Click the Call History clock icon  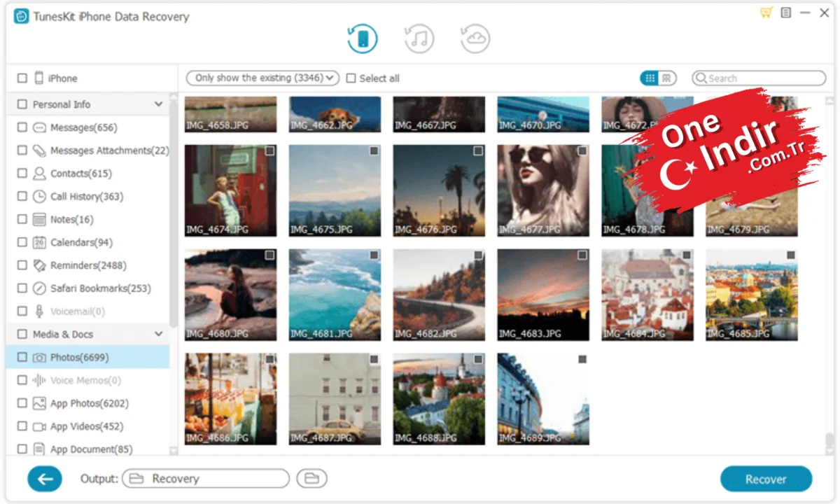[x=40, y=197]
